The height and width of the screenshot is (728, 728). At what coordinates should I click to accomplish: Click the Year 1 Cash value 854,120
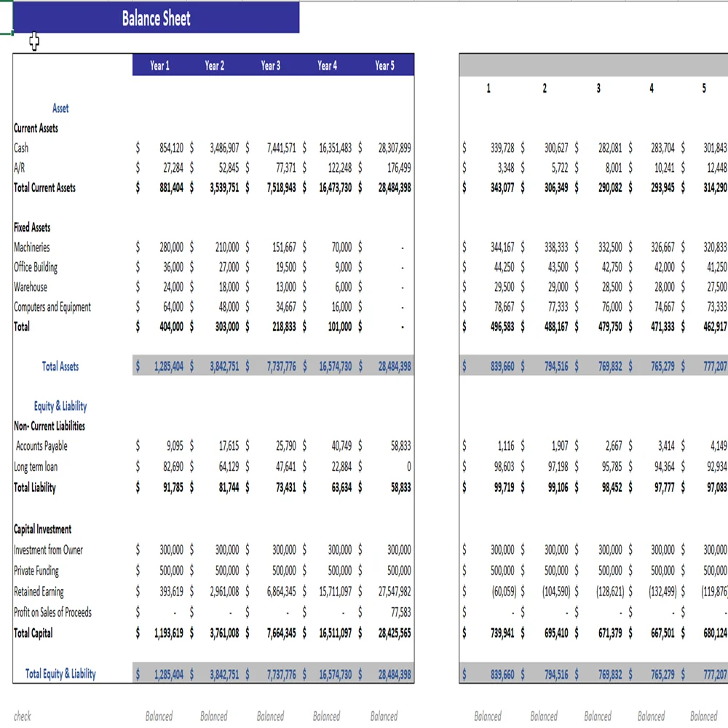point(171,148)
